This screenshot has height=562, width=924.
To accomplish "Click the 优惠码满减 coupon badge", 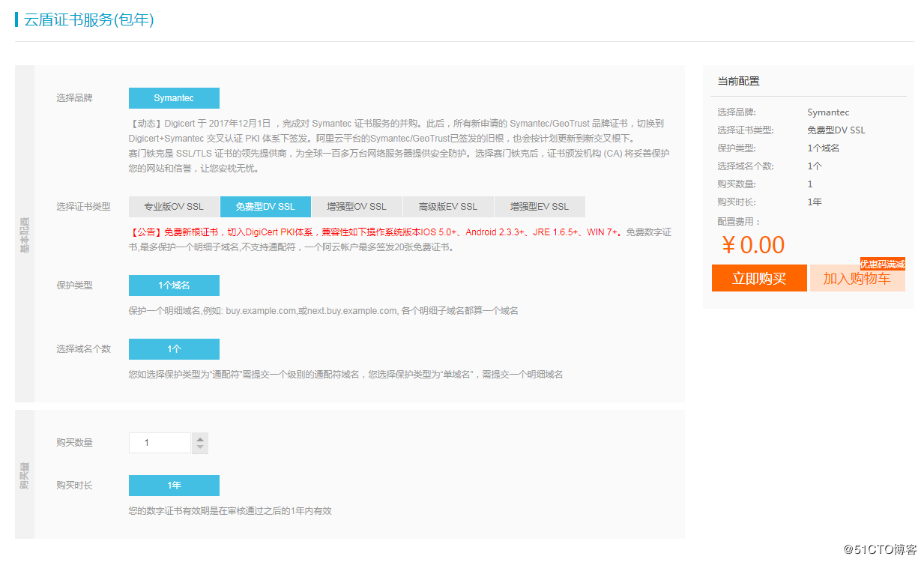I will click(x=883, y=264).
